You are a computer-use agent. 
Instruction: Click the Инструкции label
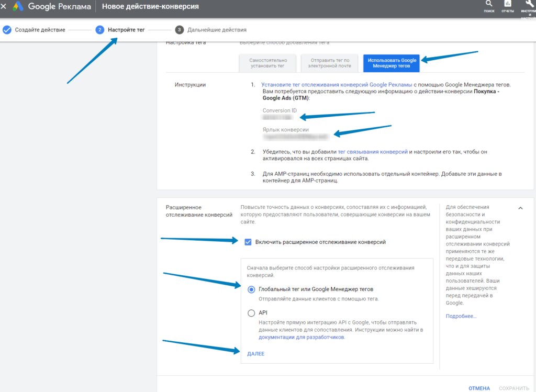[x=190, y=85]
